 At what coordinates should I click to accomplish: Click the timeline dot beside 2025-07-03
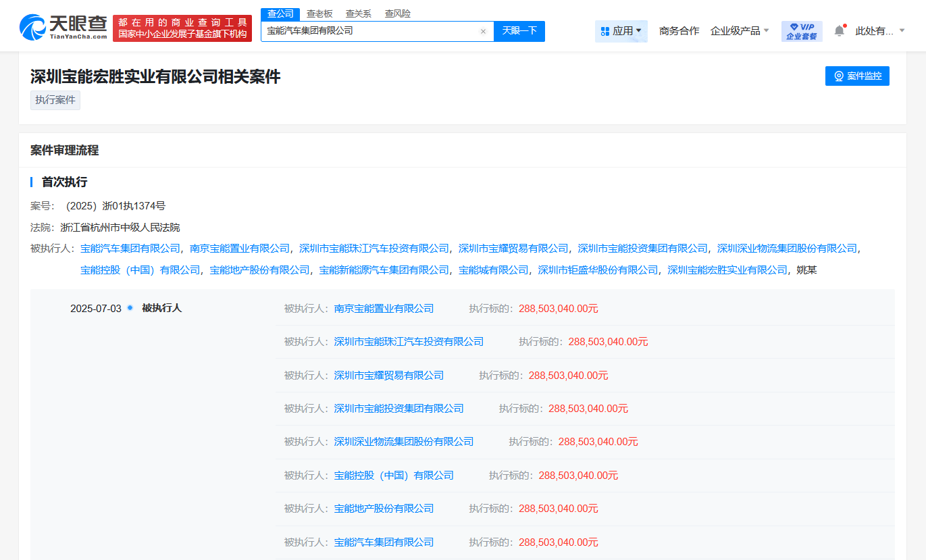[x=130, y=308]
